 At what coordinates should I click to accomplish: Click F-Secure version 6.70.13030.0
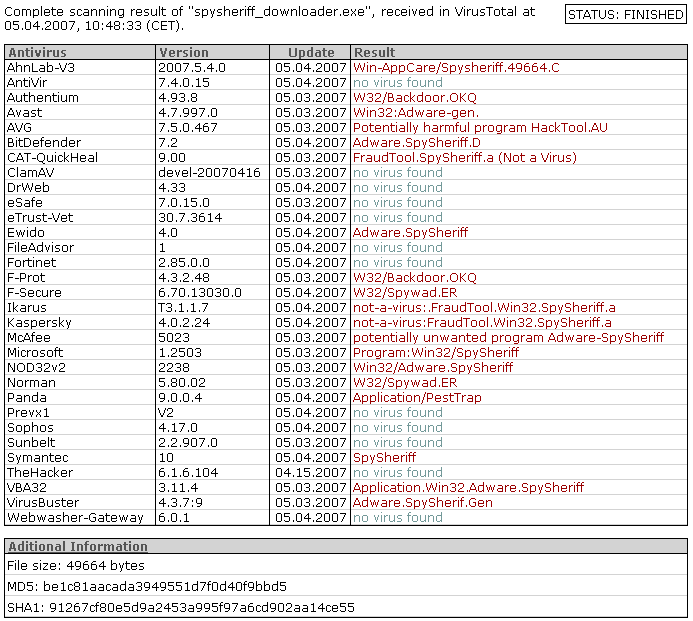click(x=200, y=293)
